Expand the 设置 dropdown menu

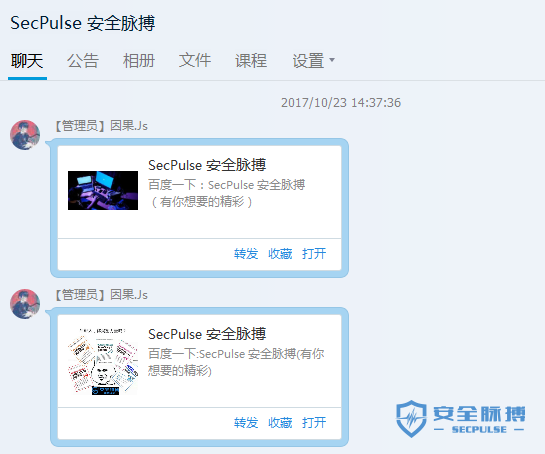(x=313, y=61)
